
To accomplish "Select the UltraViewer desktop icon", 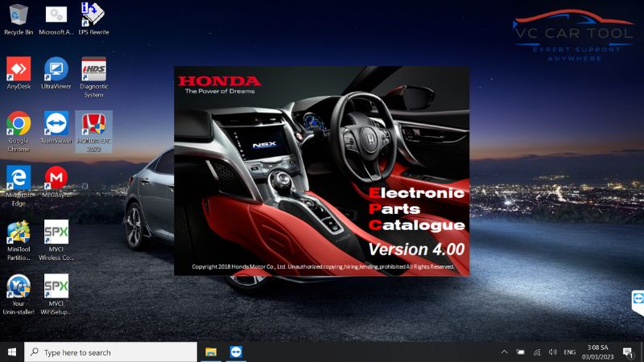I will click(56, 71).
